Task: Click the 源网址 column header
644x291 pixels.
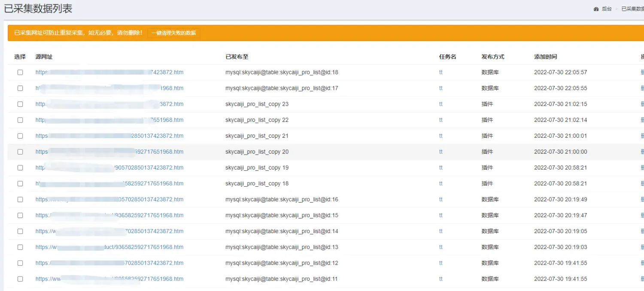Action: pyautogui.click(x=44, y=57)
